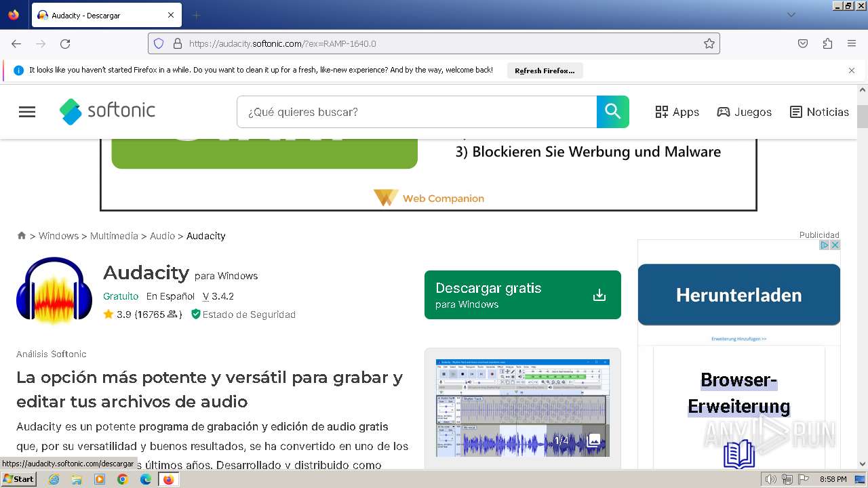This screenshot has width=868, height=488.
Task: Open Action Center flag icon
Action: point(803,479)
